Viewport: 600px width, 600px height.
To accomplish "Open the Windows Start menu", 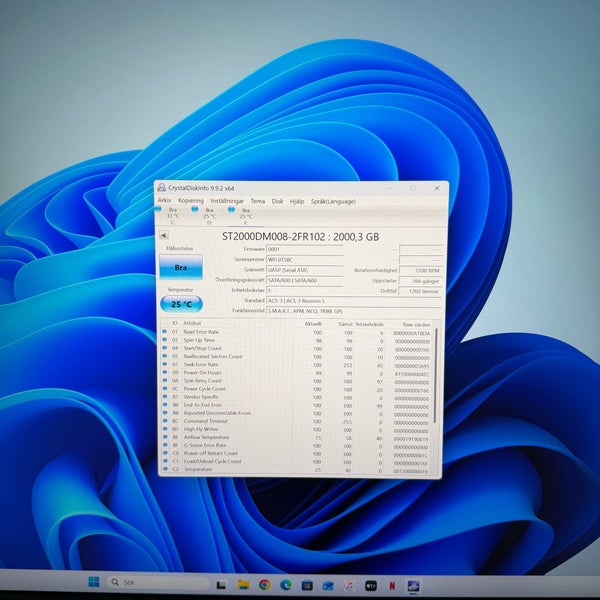I will [94, 582].
